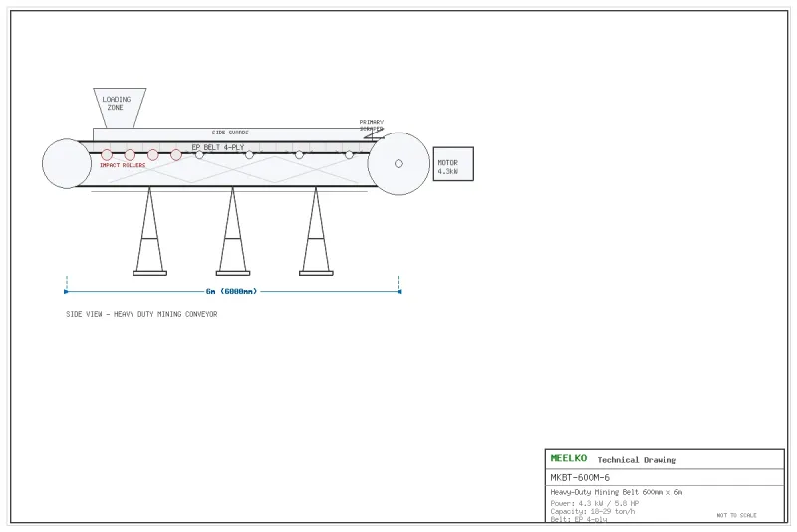Screen dimensions: 797x532
Task: Select the SIDE VIEW - HEAVY DUTY MINING CONVEYOR caption
Action: (x=141, y=314)
